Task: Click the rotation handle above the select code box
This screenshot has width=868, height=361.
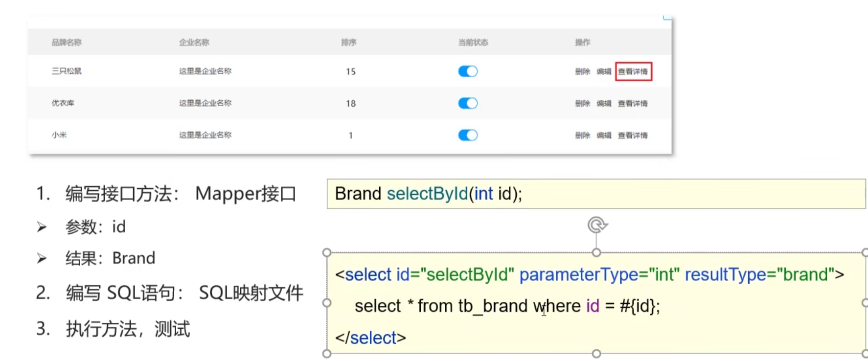Action: click(597, 225)
